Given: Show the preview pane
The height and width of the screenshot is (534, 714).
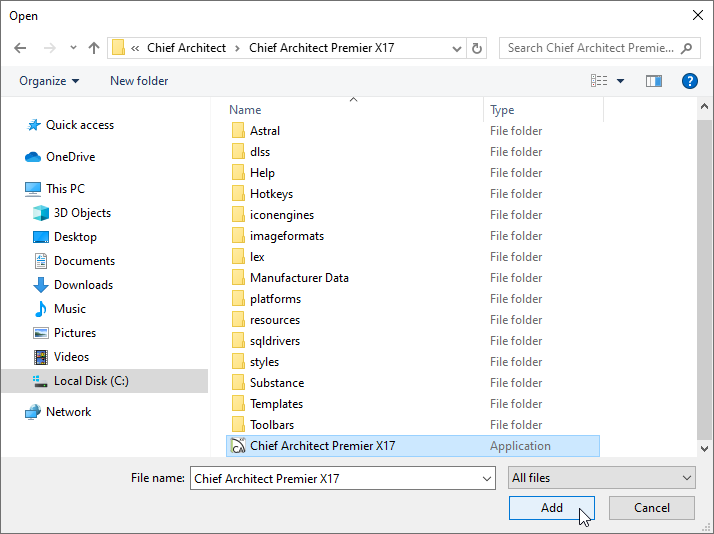Looking at the screenshot, I should [x=653, y=81].
